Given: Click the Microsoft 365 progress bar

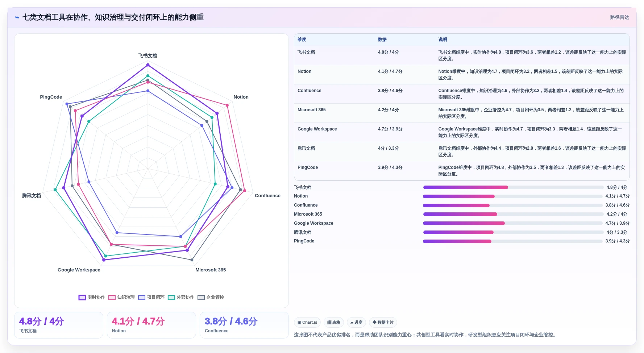Looking at the screenshot, I should click(513, 214).
